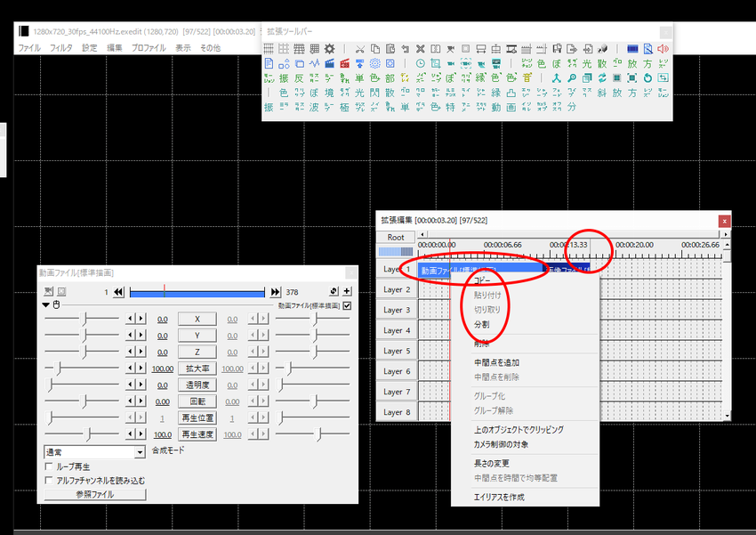This screenshot has height=535, width=756.
Task: Choose 分割 in the context menu
Action: (x=482, y=324)
